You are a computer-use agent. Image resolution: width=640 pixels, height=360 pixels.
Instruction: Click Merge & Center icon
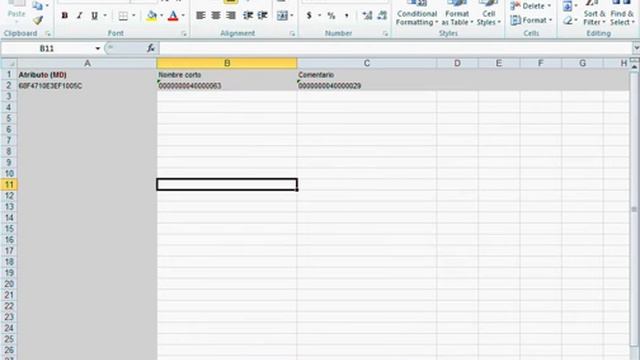(x=282, y=16)
